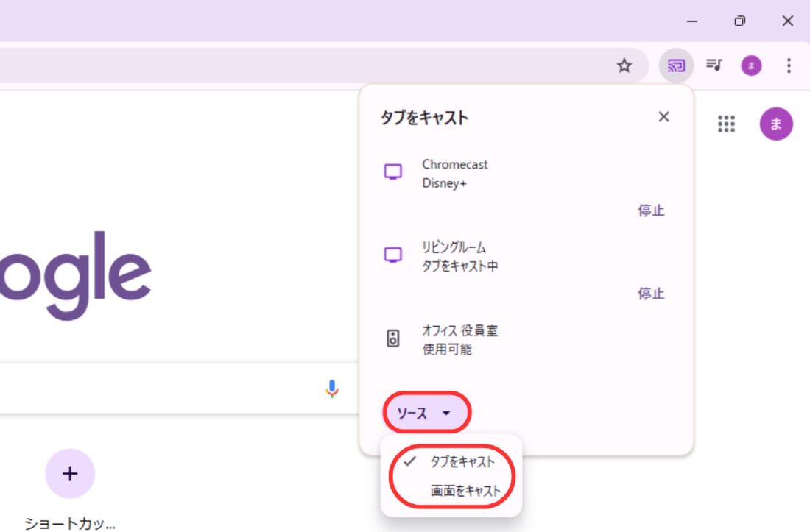Open the media controls music note icon

[714, 65]
